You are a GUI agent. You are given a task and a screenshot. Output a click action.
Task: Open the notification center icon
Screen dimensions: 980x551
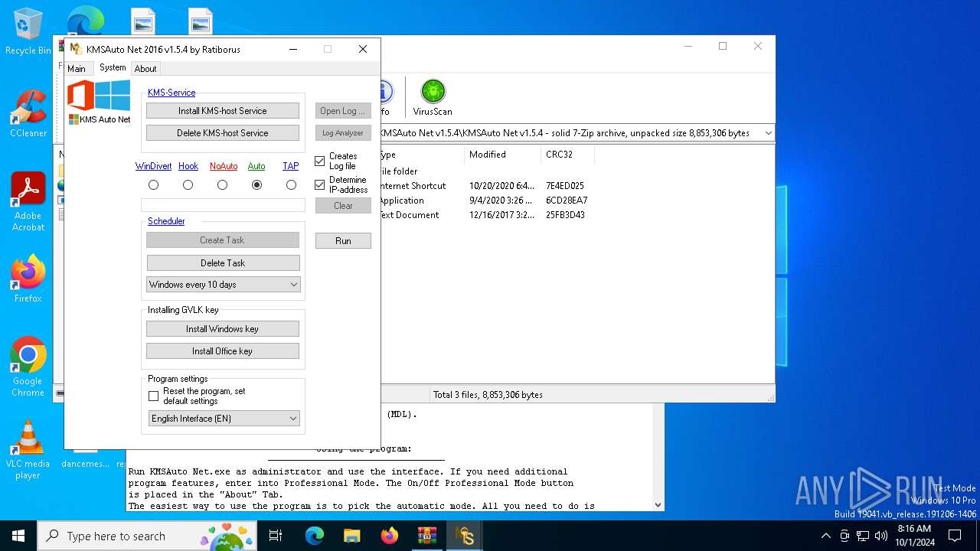click(x=955, y=536)
